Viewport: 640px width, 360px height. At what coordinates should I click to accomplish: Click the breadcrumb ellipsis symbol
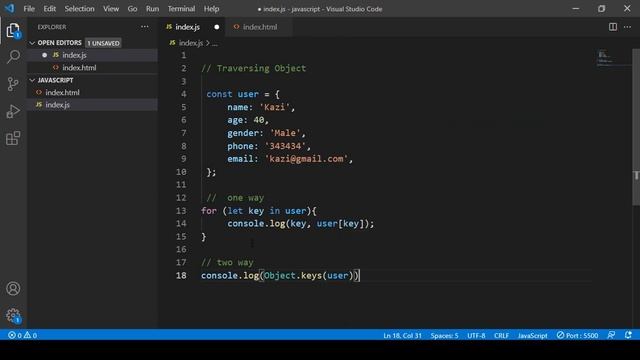click(x=215, y=43)
